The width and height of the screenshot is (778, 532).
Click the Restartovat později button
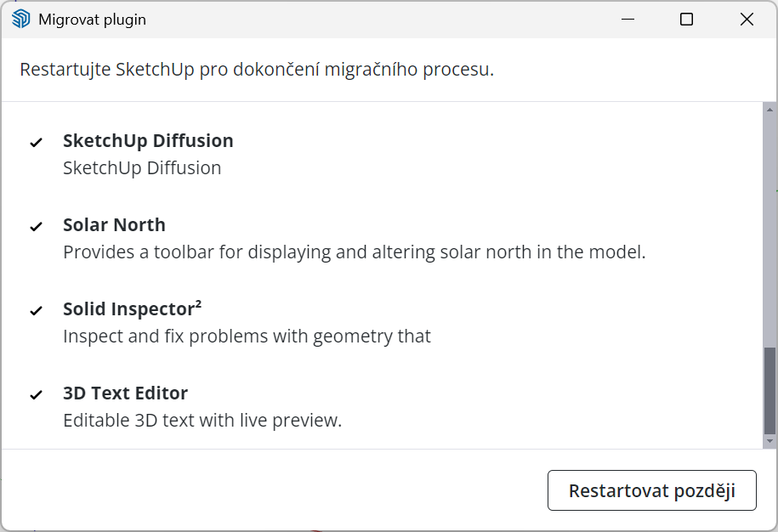651,490
